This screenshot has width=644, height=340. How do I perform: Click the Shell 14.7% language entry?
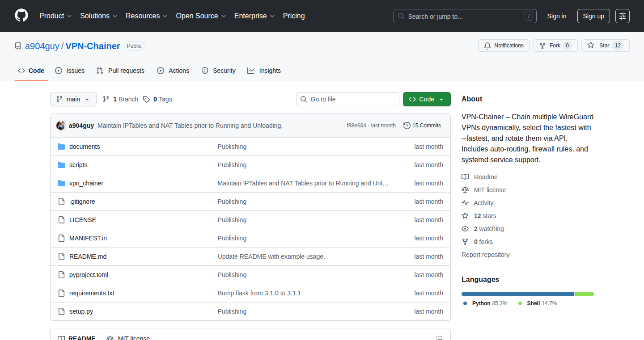(538, 303)
